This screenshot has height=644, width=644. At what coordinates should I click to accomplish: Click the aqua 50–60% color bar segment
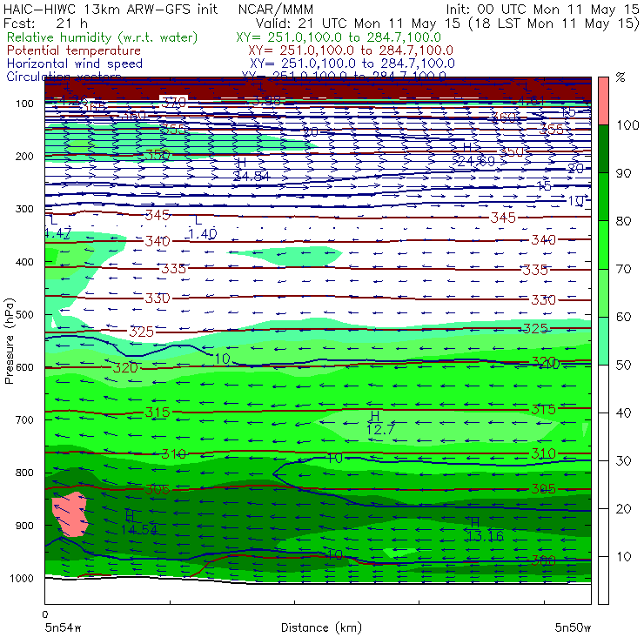pos(603,341)
